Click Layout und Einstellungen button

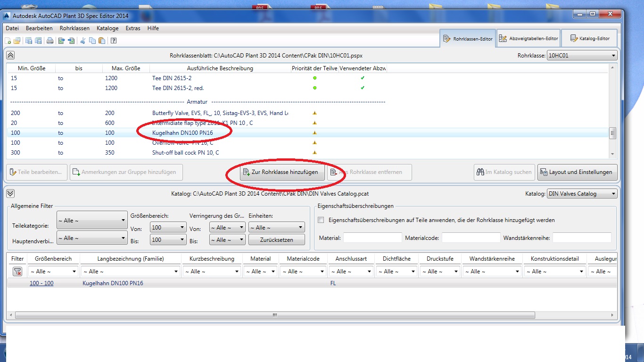[577, 172]
